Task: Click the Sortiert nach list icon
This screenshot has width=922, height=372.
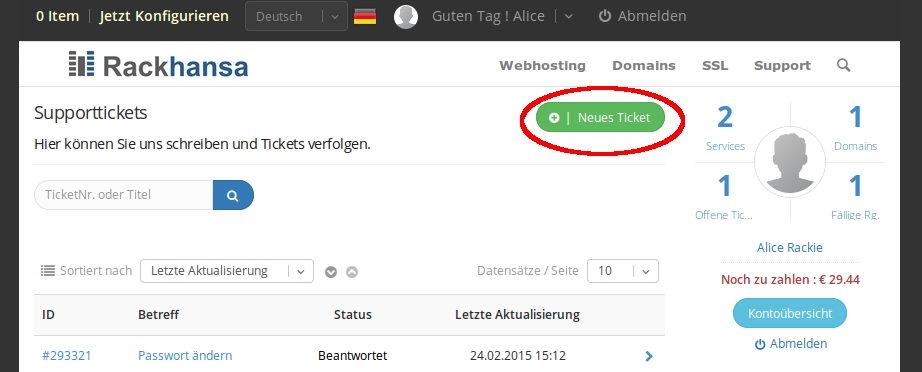Action: (48, 270)
